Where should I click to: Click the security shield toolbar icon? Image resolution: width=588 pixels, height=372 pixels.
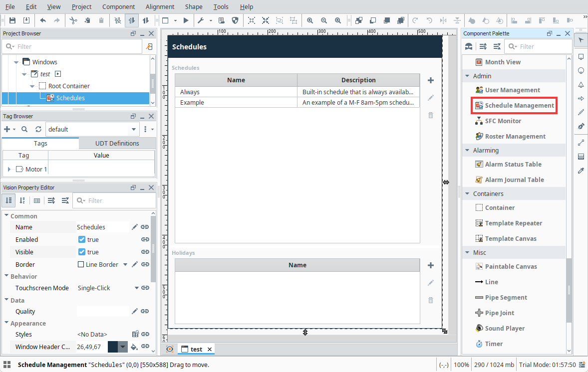[x=235, y=20]
